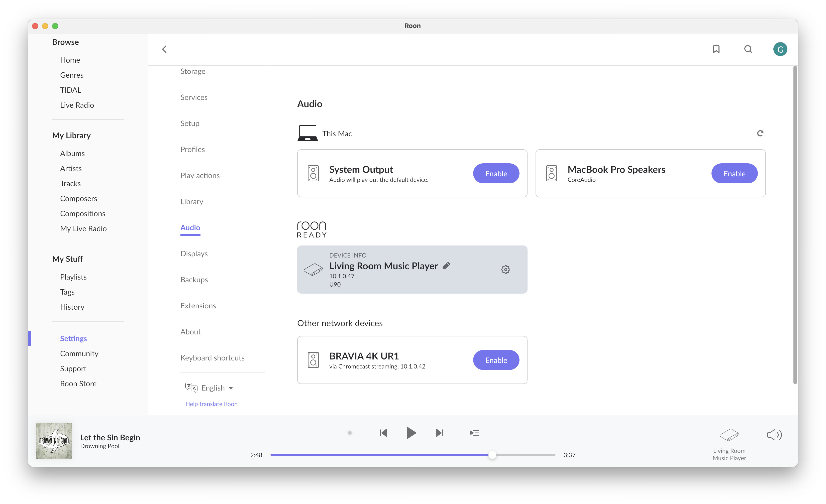The height and width of the screenshot is (504, 826).
Task: Open Services settings tab
Action: point(194,97)
